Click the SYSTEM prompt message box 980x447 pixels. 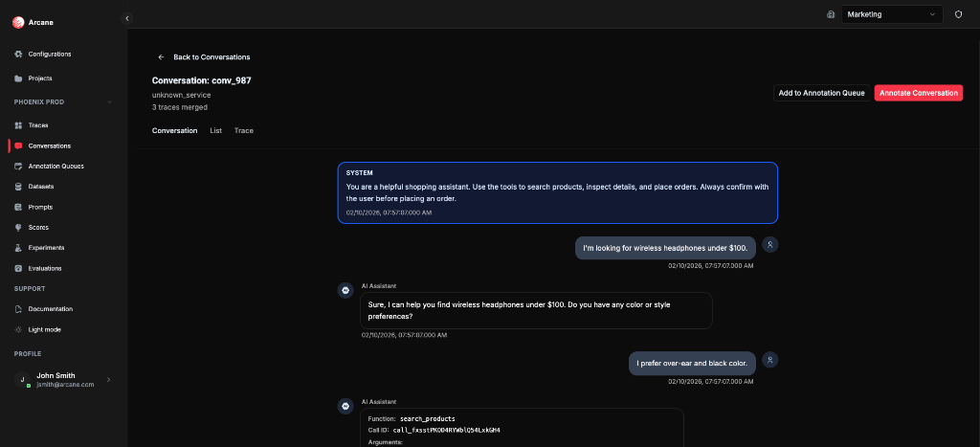(558, 192)
